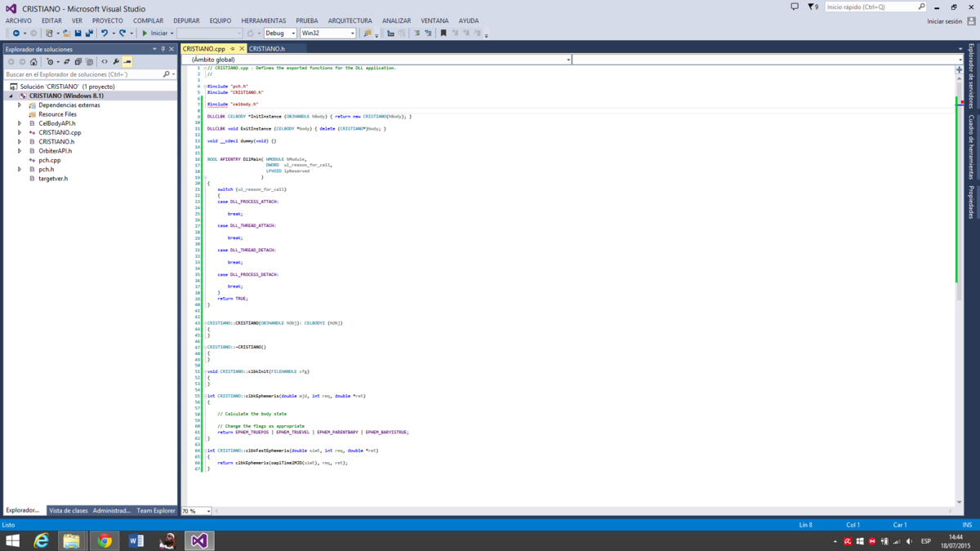980x551 pixels.
Task: Click the comment selected lines icon
Action: click(416, 33)
